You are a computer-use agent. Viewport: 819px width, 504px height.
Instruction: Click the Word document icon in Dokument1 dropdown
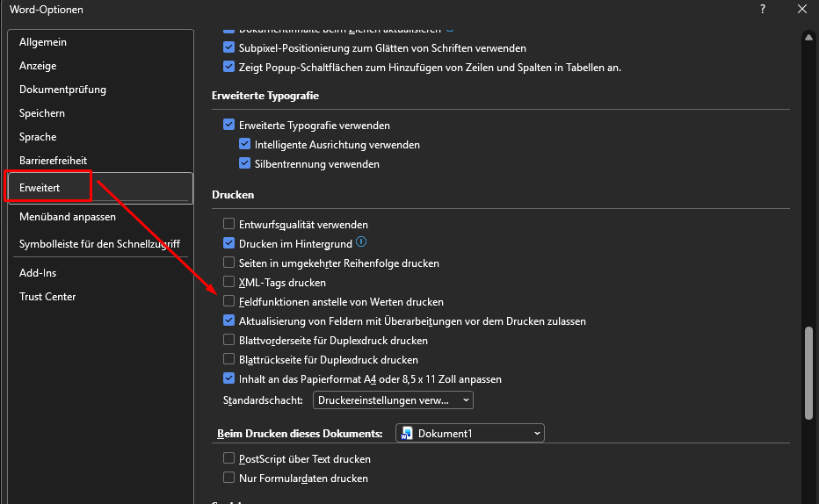[x=407, y=433]
